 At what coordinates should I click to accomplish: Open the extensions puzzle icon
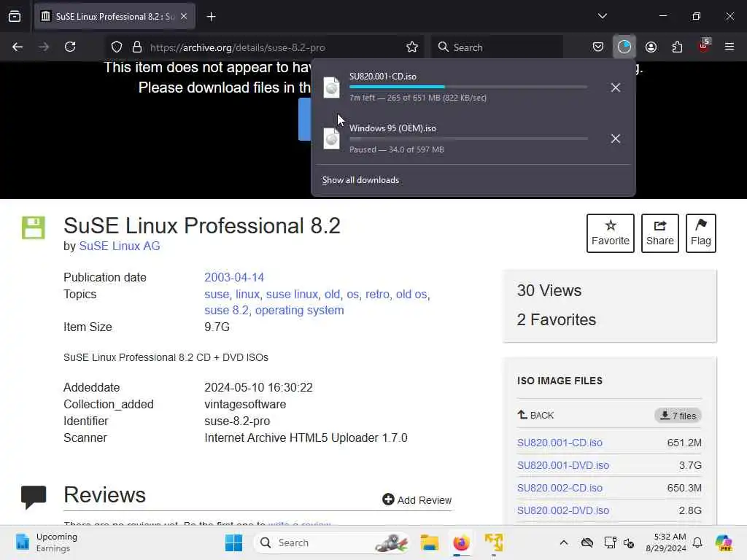677,47
